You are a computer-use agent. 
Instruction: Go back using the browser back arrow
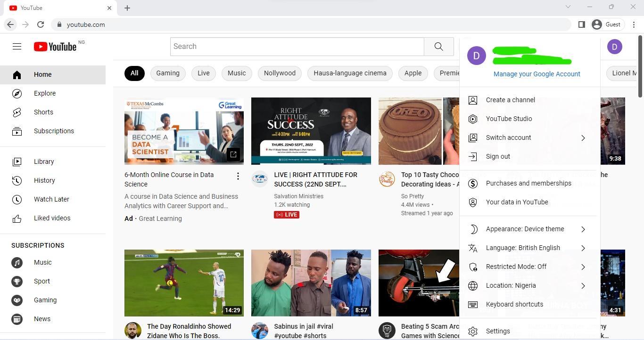click(x=10, y=24)
